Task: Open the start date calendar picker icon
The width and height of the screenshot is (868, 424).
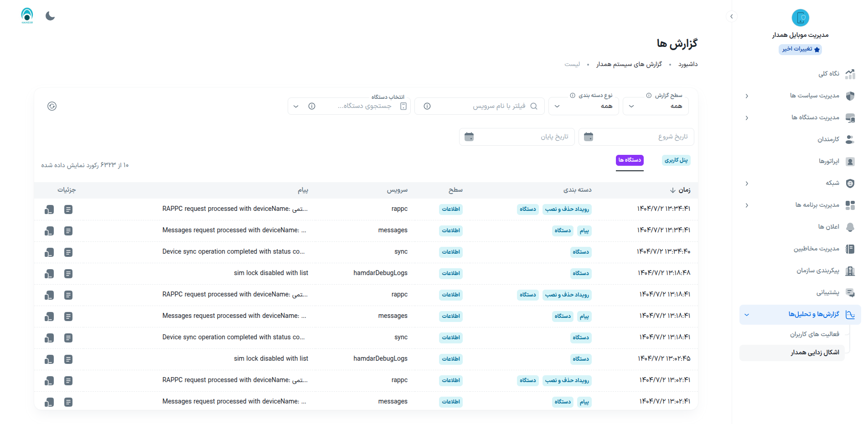Action: pos(588,137)
